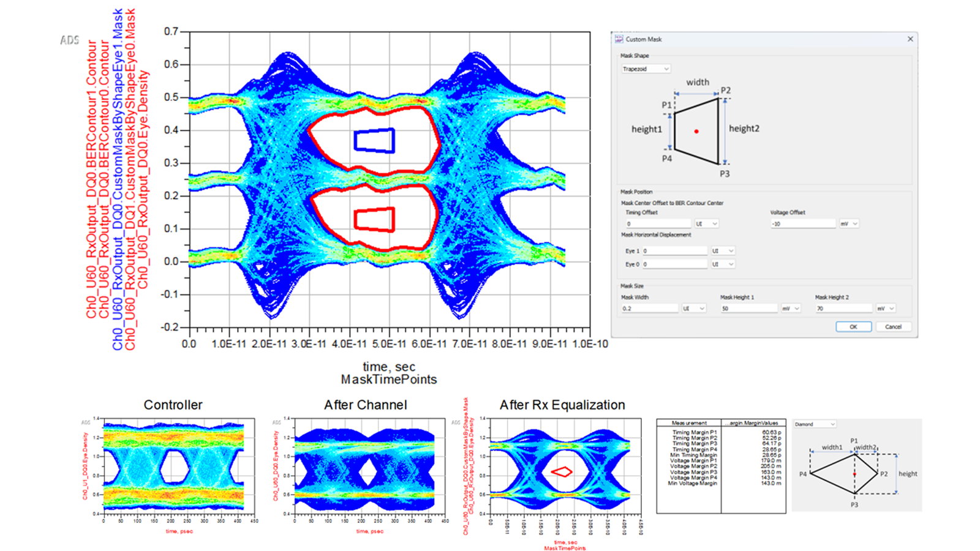980x551 pixels.
Task: Click the red center point in diamond diagram
Action: tap(854, 474)
